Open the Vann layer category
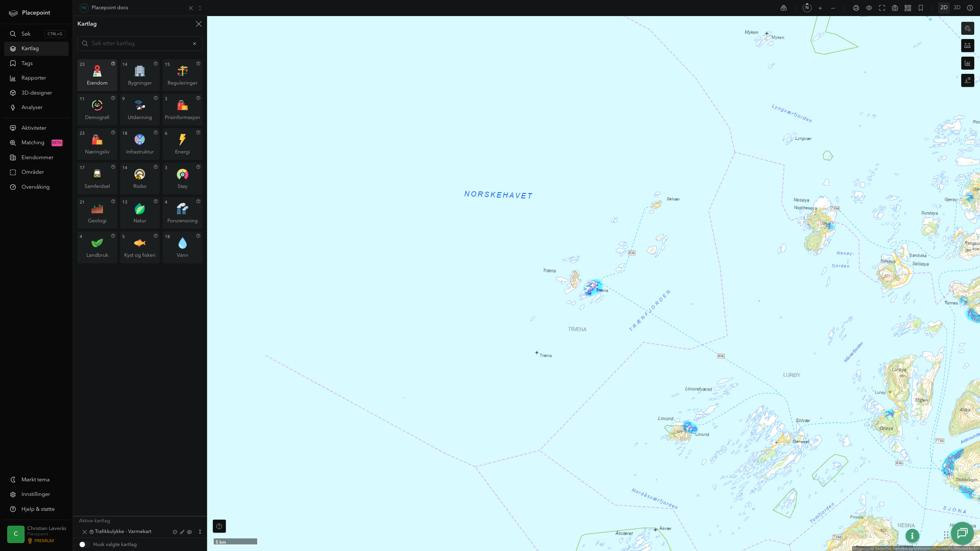 coord(182,247)
